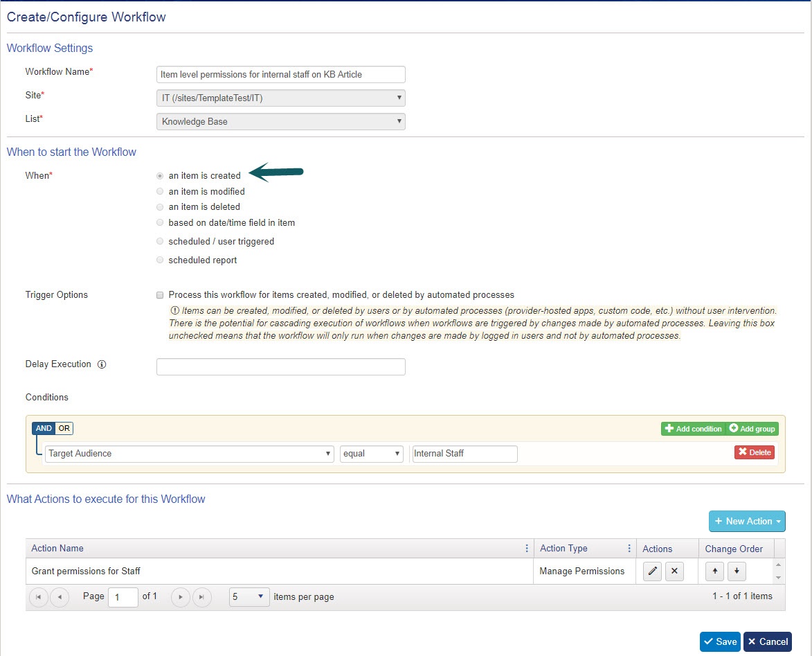
Task: Save the workflow
Action: 719,641
